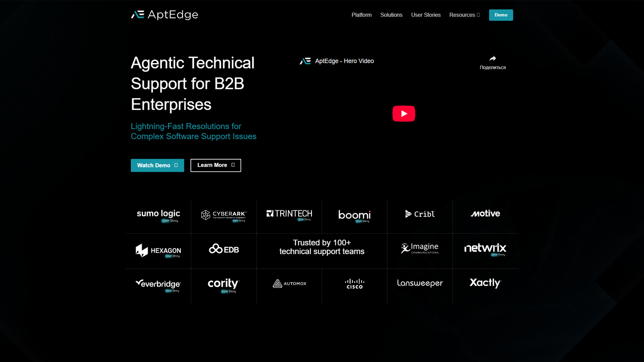
Task: Open the Platform menu item
Action: [361, 15]
